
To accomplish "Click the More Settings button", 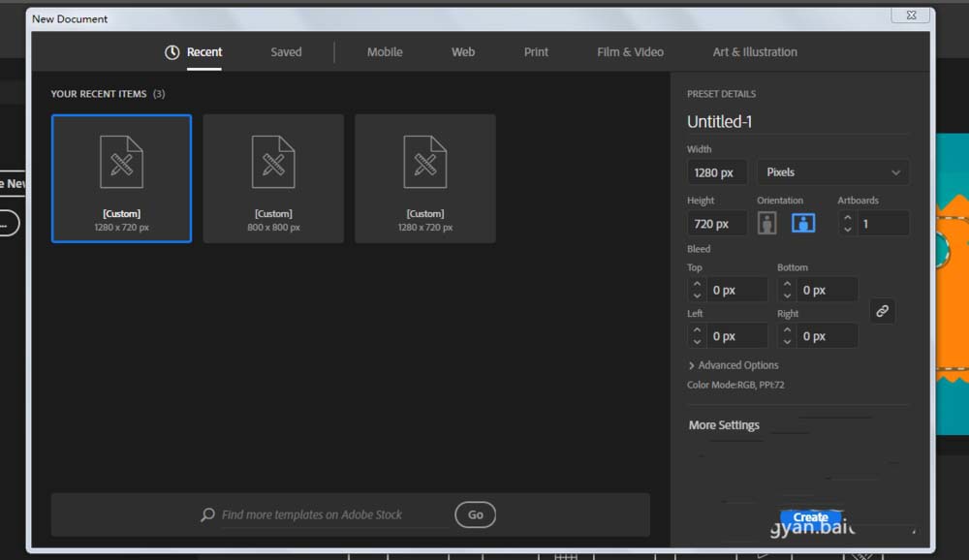I will pos(724,425).
